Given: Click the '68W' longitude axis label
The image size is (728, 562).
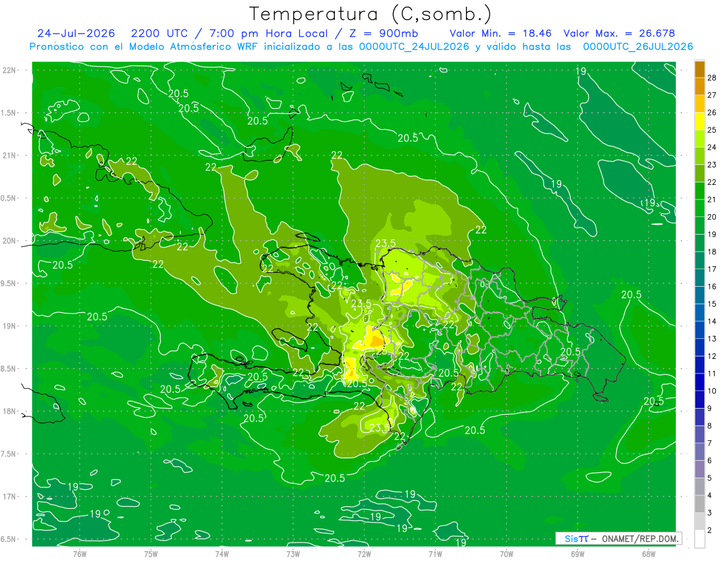Looking at the screenshot, I should (649, 554).
